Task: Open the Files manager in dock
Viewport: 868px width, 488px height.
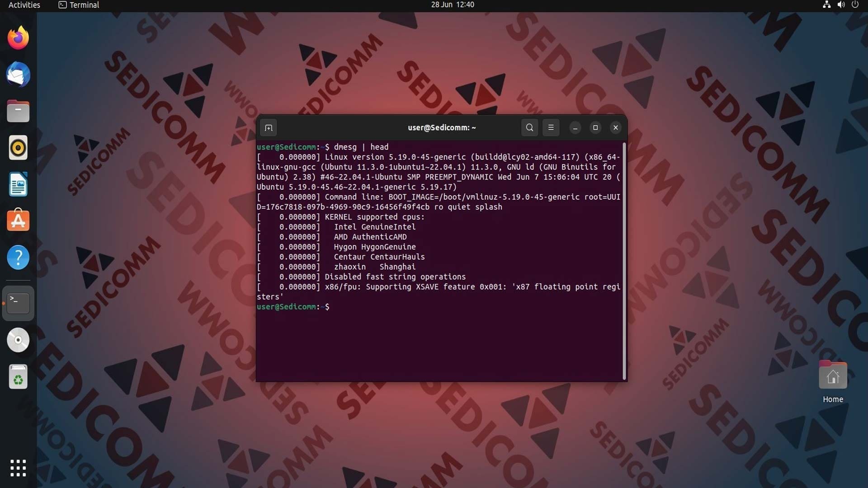Action: click(18, 111)
